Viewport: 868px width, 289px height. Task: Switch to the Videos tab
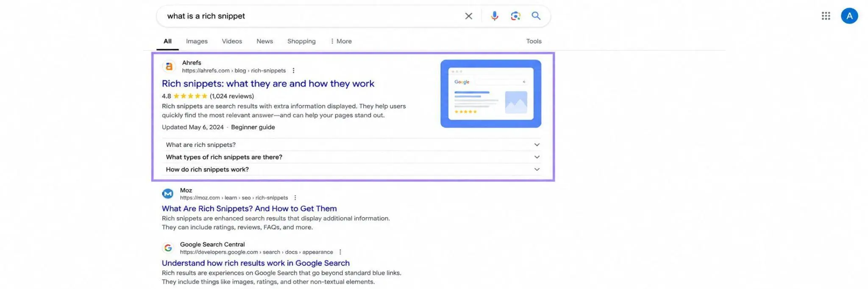pyautogui.click(x=232, y=41)
